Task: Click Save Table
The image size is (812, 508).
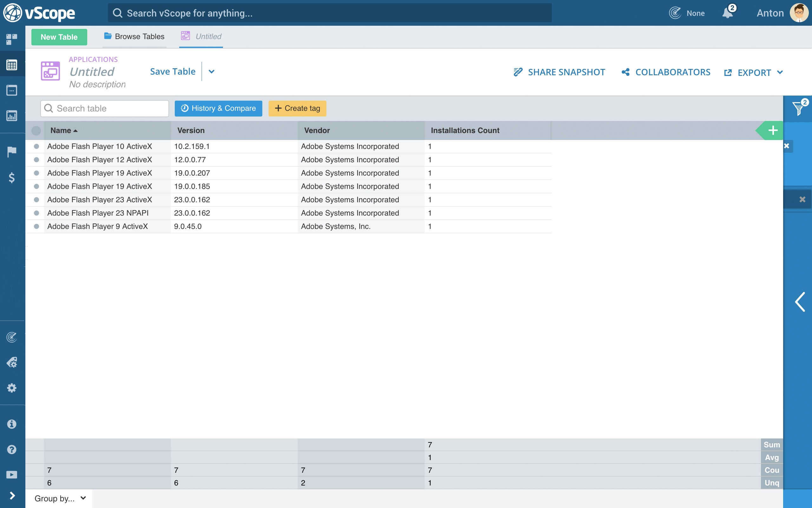Action: click(173, 71)
